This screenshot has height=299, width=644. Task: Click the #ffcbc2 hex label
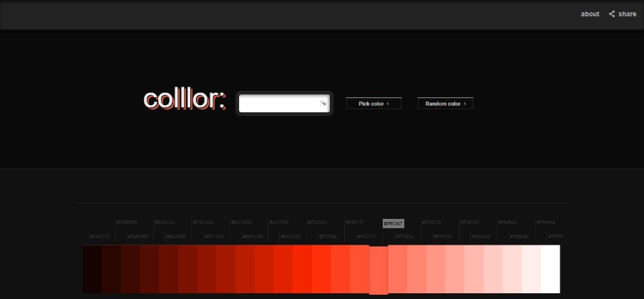(507, 222)
